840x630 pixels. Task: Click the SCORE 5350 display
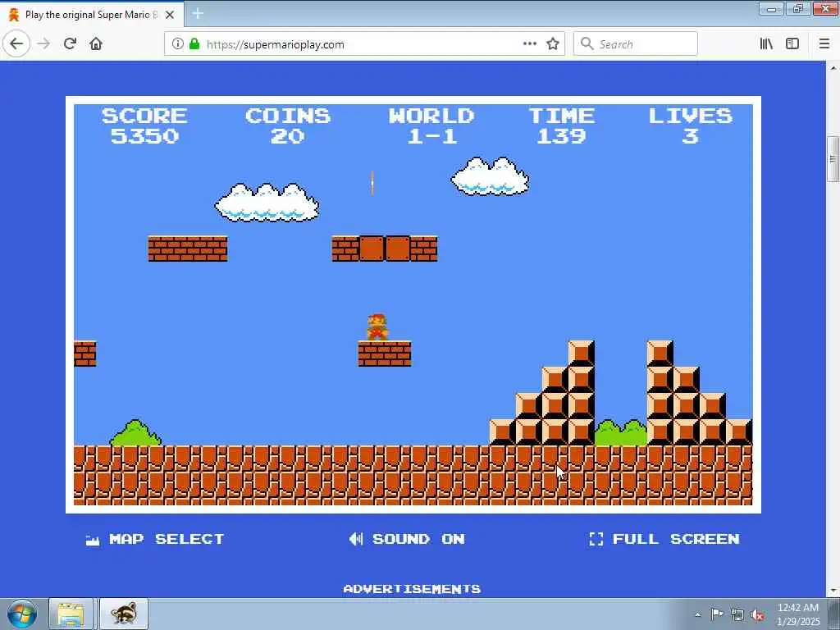click(x=144, y=126)
